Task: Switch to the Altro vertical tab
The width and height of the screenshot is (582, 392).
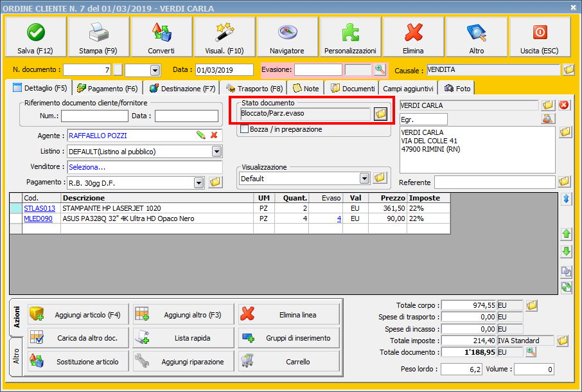Action: (17, 358)
